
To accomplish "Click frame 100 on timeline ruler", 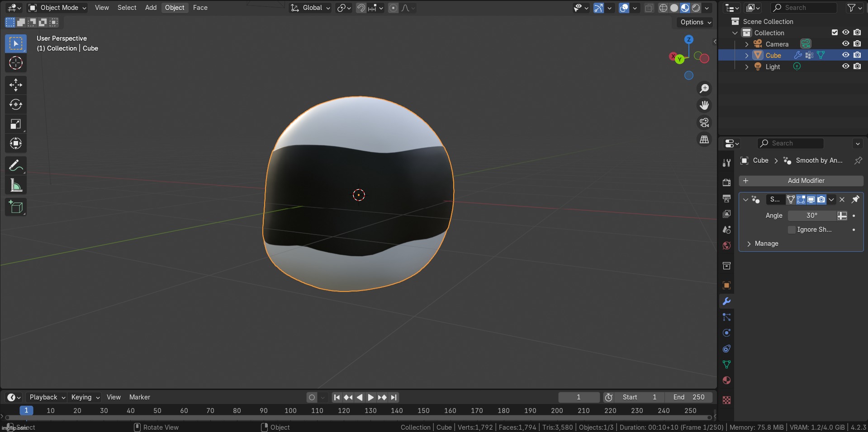I will 290,411.
